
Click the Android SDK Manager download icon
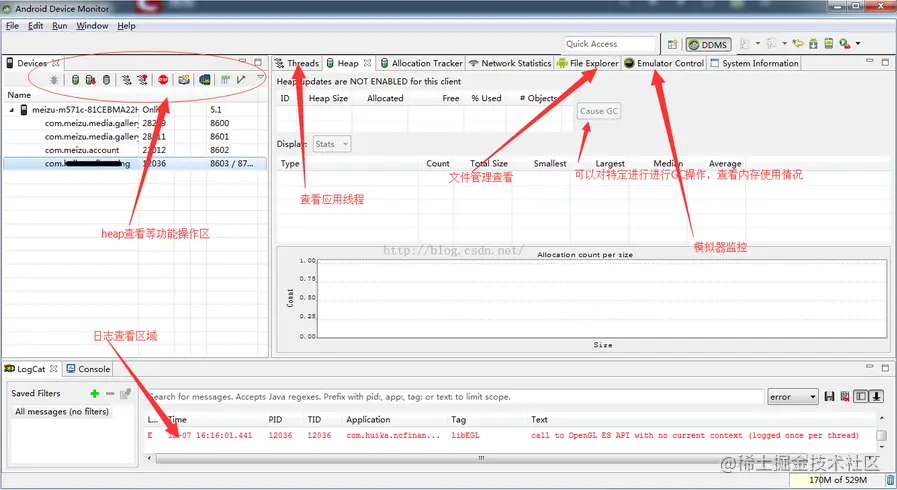coord(813,43)
